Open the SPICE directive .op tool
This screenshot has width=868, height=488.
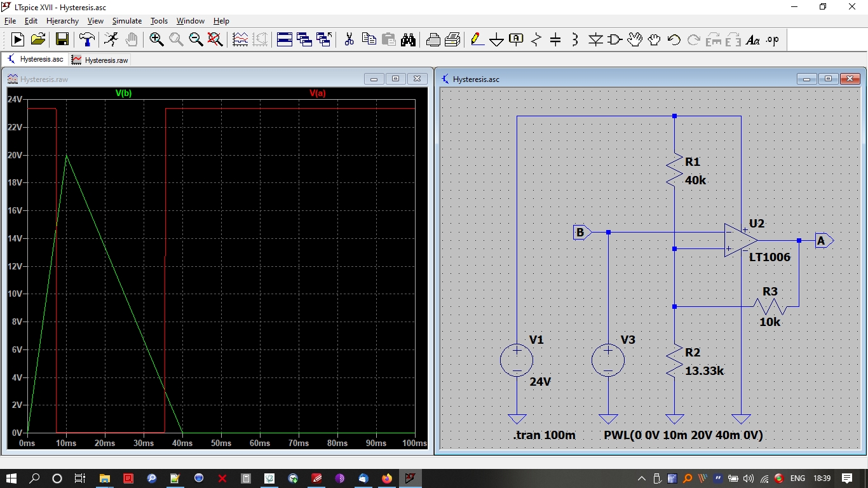click(x=773, y=39)
